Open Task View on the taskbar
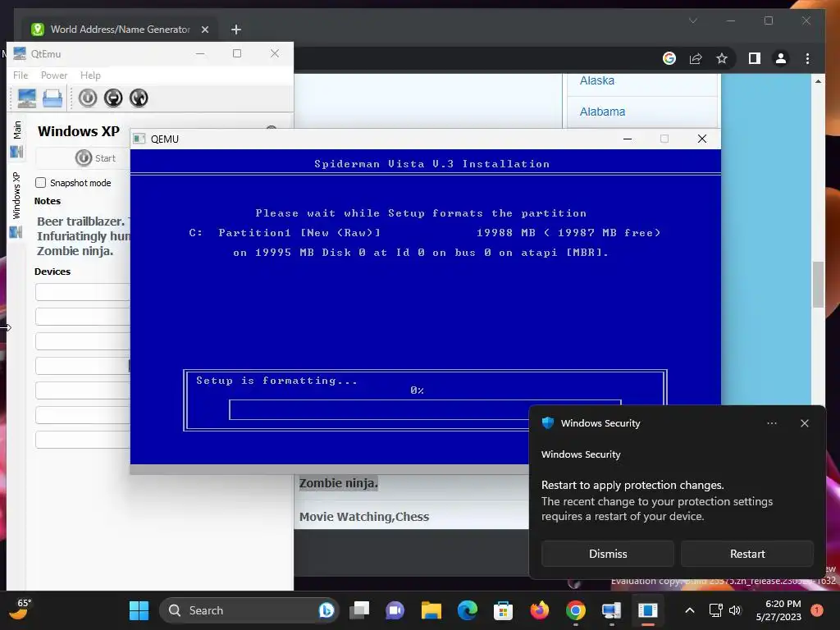Screen dimensions: 840x630 (x=359, y=610)
